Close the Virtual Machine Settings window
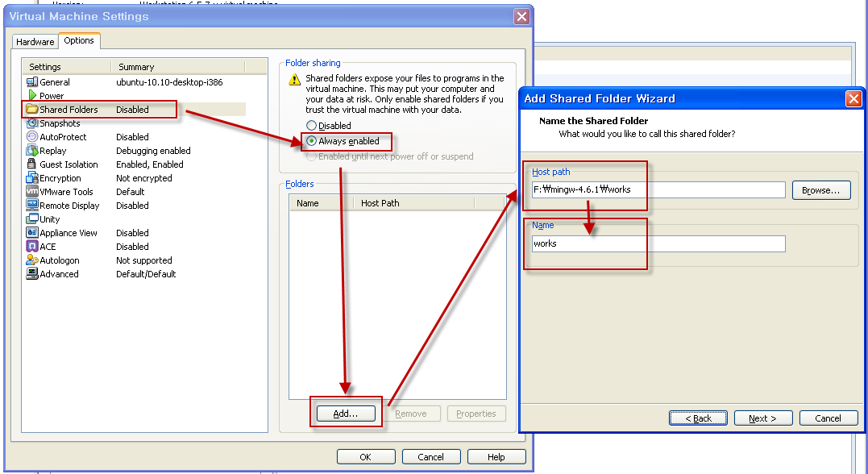 [521, 17]
